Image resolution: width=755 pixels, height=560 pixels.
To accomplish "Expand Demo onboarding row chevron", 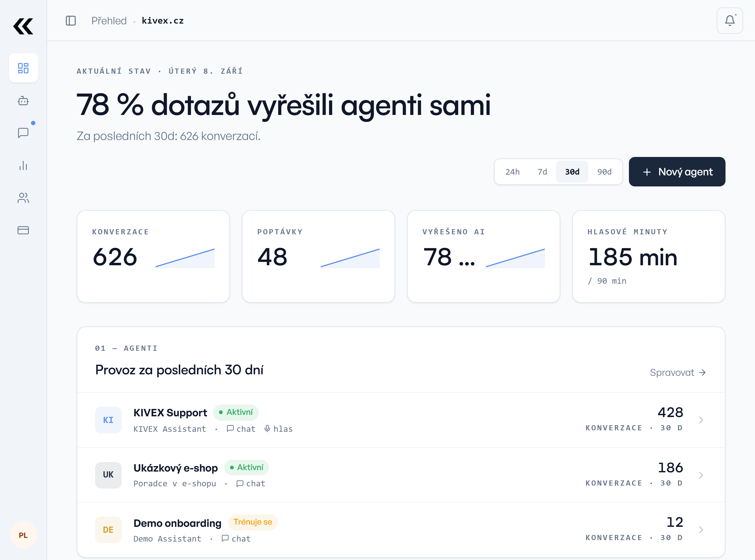I will point(701,530).
